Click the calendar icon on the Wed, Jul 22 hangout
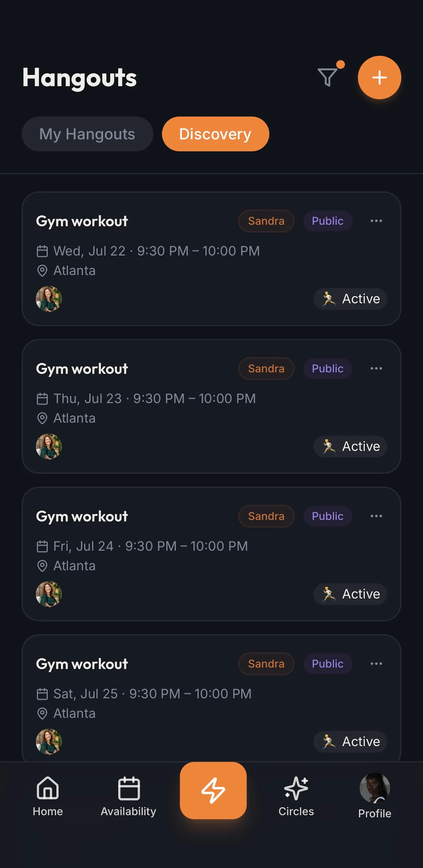423x868 pixels. [42, 251]
